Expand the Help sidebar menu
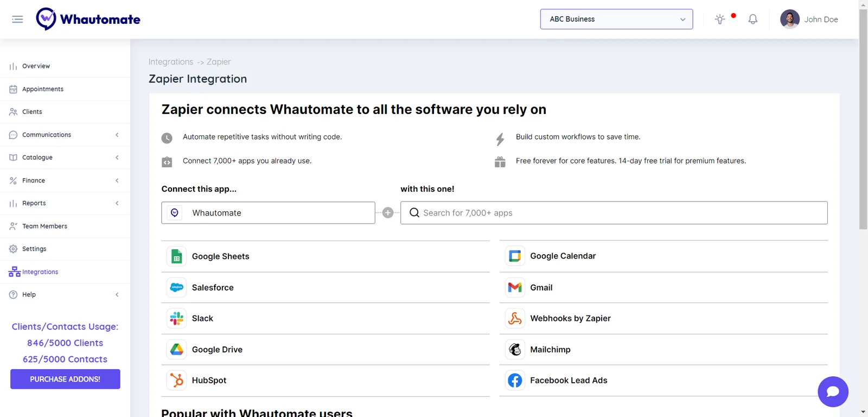Viewport: 868px width, 417px height. point(65,294)
